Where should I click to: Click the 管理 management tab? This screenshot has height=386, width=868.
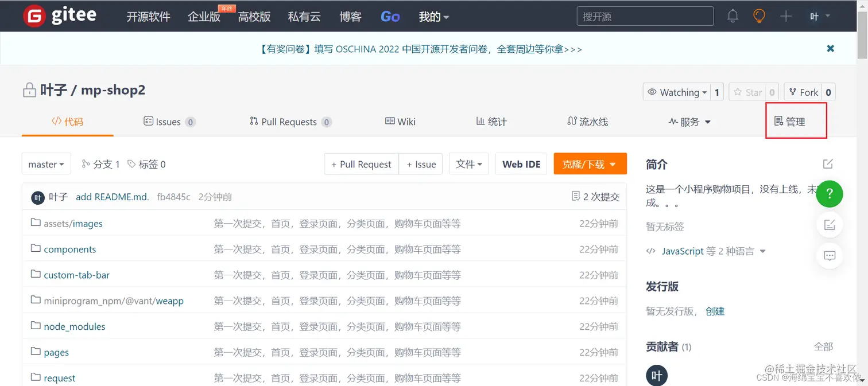796,121
